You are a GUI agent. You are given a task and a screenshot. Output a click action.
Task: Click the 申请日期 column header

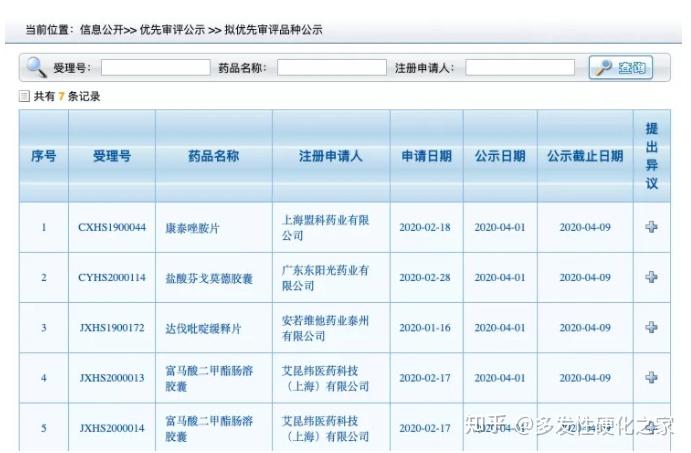(x=427, y=156)
